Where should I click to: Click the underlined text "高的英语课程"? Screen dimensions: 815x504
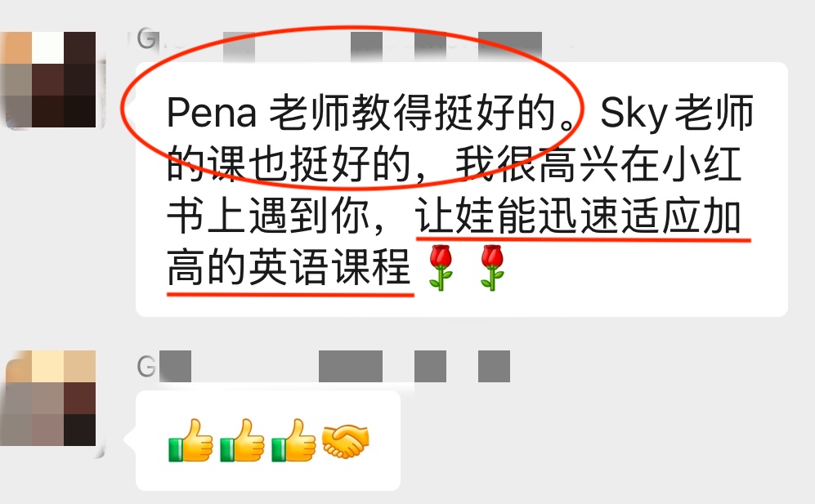pyautogui.click(x=289, y=268)
